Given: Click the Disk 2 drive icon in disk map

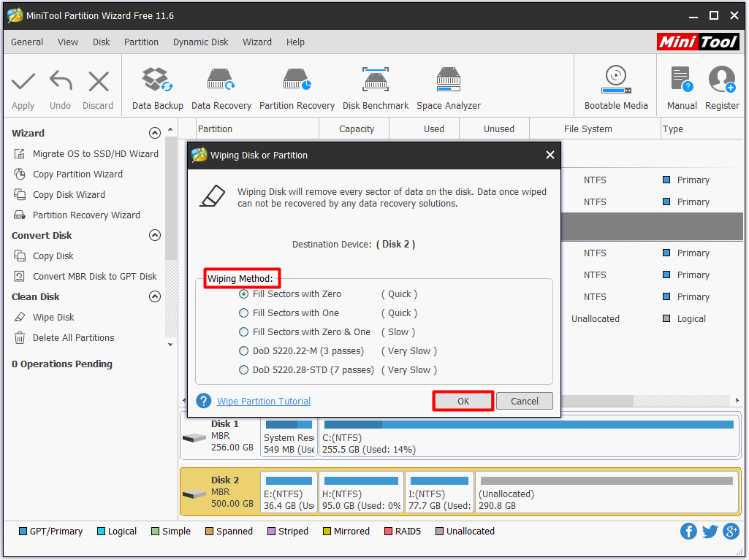Looking at the screenshot, I should 194,494.
